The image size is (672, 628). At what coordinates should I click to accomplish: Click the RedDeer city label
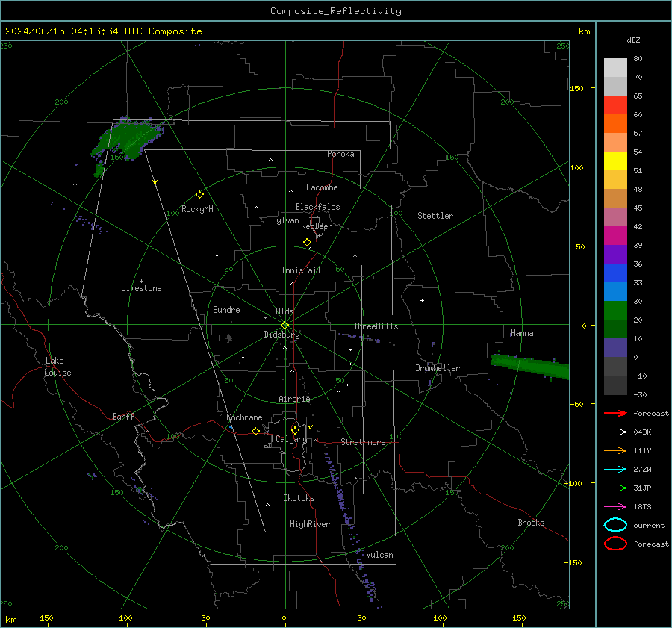tap(317, 226)
